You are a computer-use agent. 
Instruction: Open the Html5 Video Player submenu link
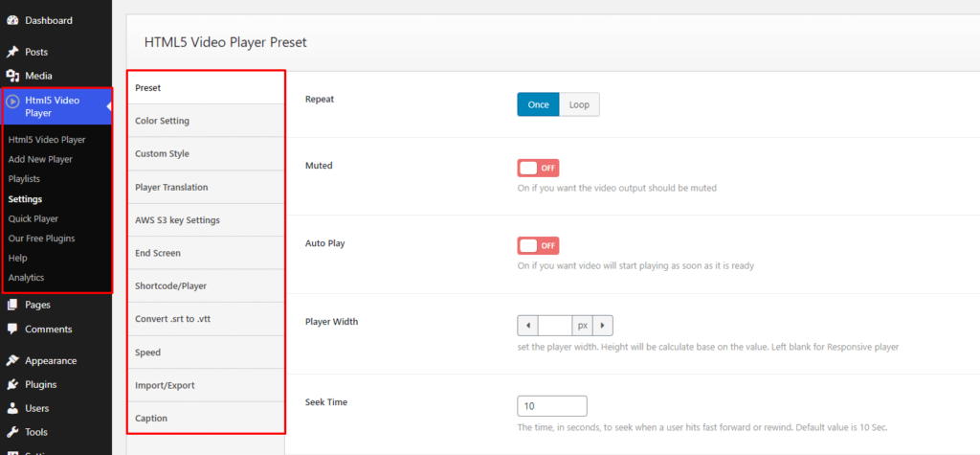coord(47,140)
